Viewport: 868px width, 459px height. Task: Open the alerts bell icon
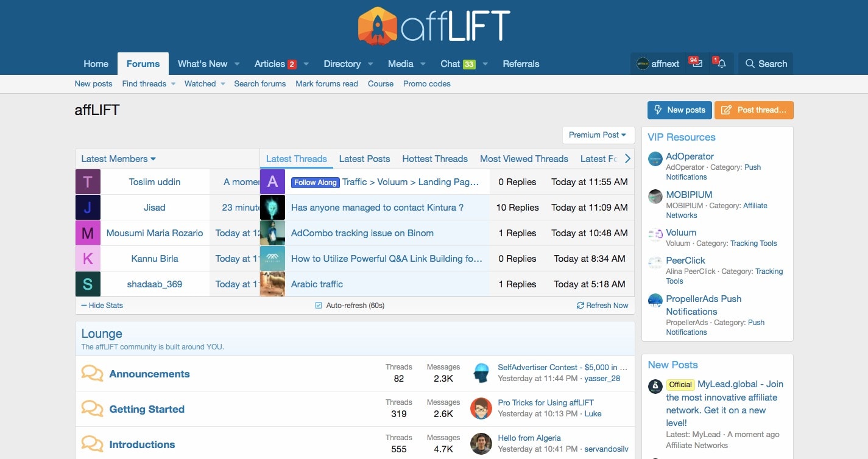pos(721,63)
